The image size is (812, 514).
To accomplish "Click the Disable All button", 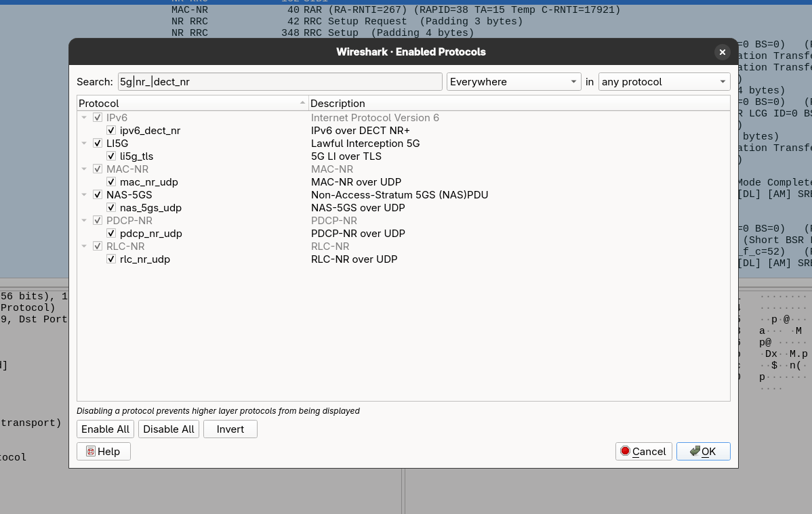I will coord(168,429).
